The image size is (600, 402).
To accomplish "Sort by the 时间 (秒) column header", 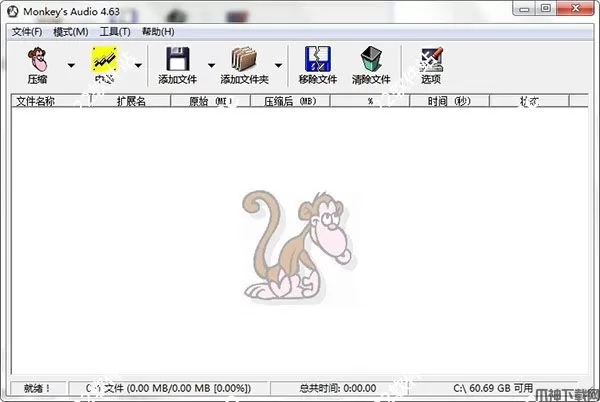I will [x=450, y=101].
